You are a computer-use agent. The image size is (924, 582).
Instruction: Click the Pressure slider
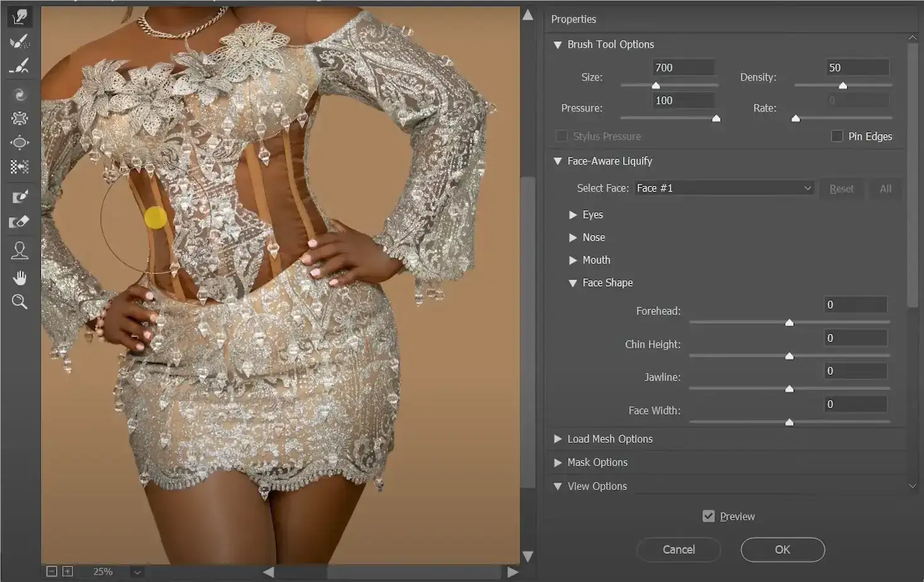point(669,118)
